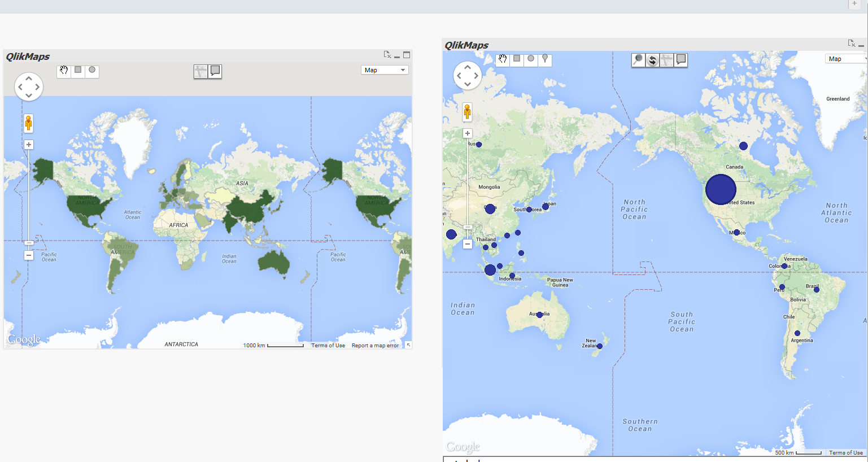Click the Street View pegman in left map
The width and height of the screenshot is (868, 462).
[x=29, y=123]
